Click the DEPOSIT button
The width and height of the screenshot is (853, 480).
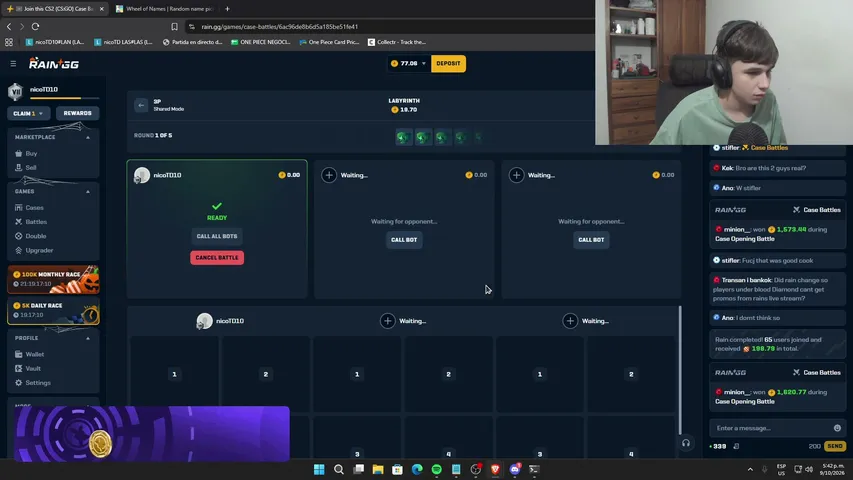[448, 64]
